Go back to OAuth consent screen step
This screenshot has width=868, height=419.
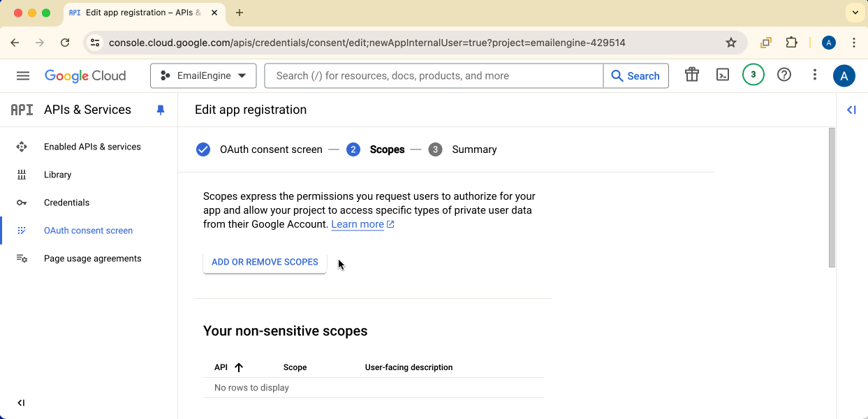271,149
